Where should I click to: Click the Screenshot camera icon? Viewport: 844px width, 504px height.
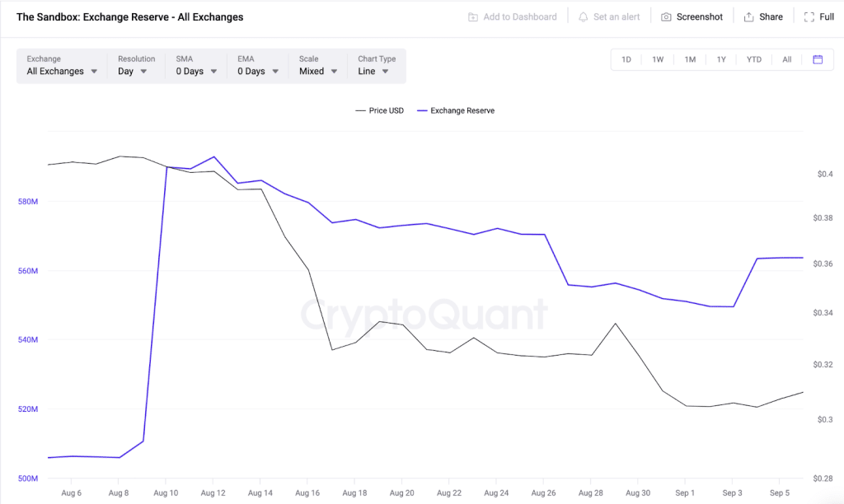(666, 17)
